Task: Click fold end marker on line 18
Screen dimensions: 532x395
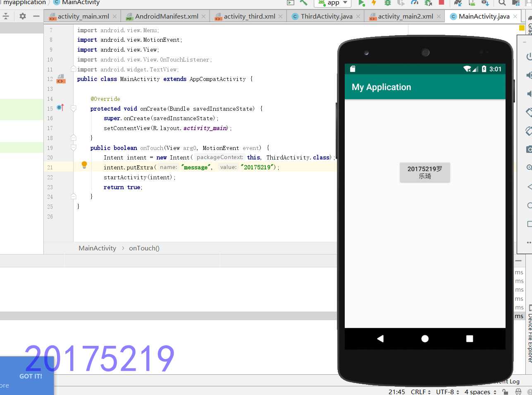Action: (x=74, y=138)
